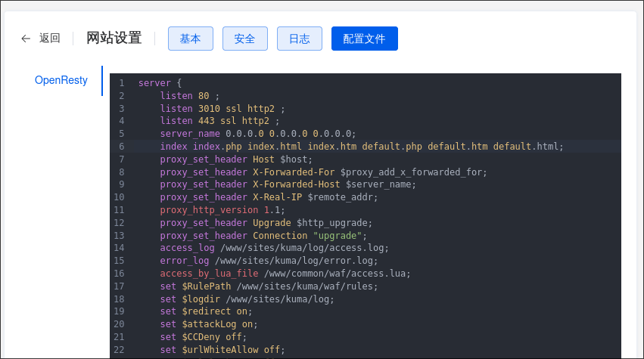This screenshot has height=359, width=644.
Task: Select OpenResty in the side menu
Action: (61, 80)
